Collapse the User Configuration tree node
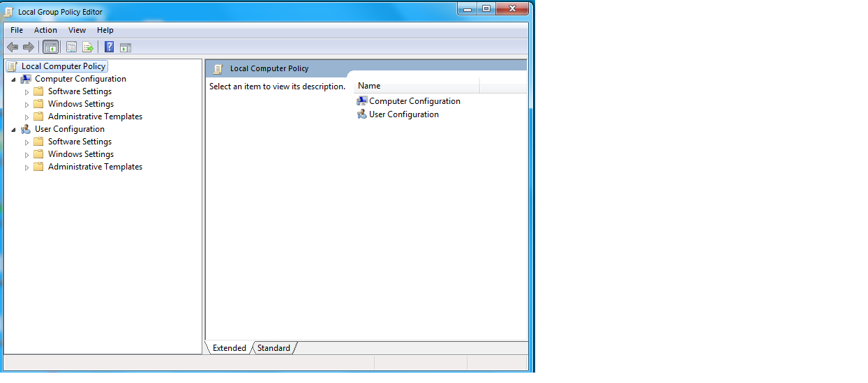 pyautogui.click(x=13, y=130)
